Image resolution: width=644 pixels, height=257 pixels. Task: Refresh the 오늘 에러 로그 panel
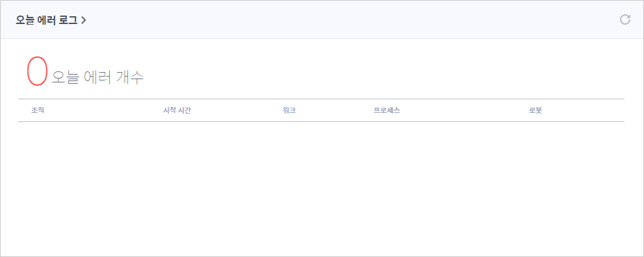(625, 19)
